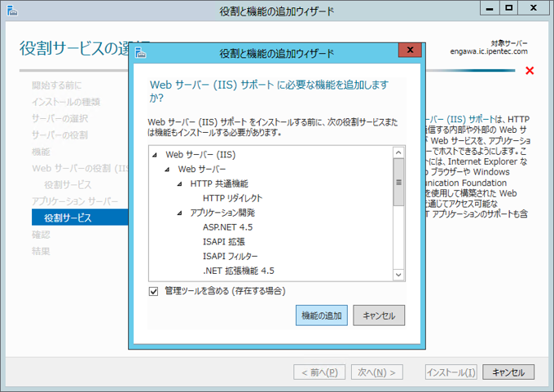Open アプリケーション サーバー step in sidebar
This screenshot has height=392, width=554.
coord(75,201)
